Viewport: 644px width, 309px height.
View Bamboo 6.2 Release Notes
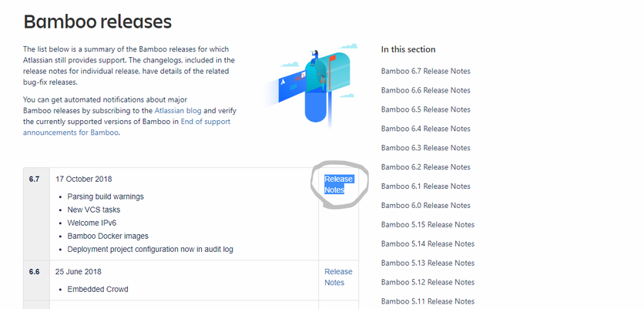425,167
